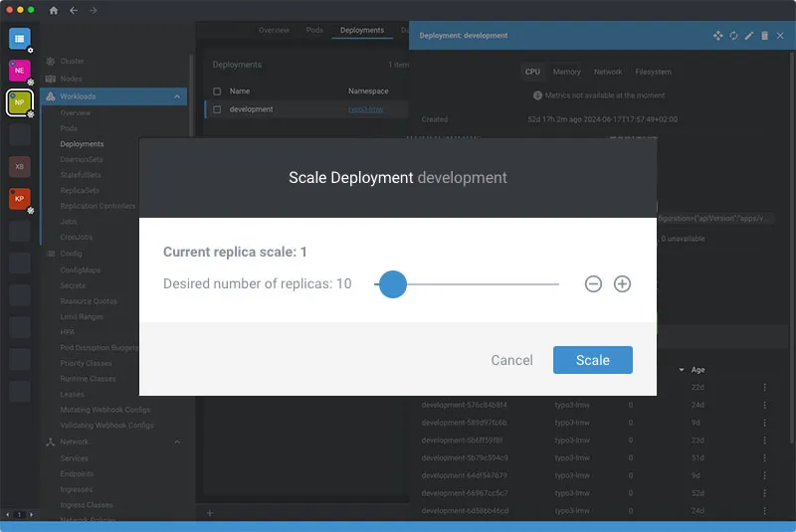Open ReplicaSets in the sidebar
This screenshot has height=532, width=796.
(80, 191)
